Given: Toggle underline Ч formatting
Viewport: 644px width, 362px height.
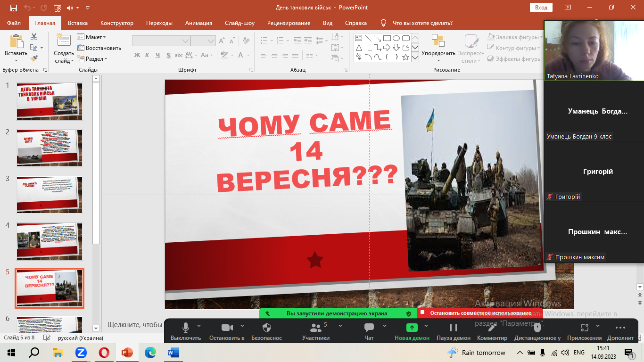Looking at the screenshot, I should click(x=157, y=55).
